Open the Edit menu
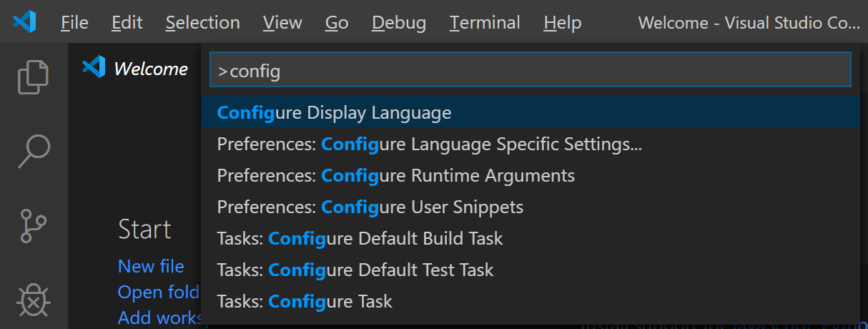Image resolution: width=868 pixels, height=329 pixels. [x=127, y=23]
